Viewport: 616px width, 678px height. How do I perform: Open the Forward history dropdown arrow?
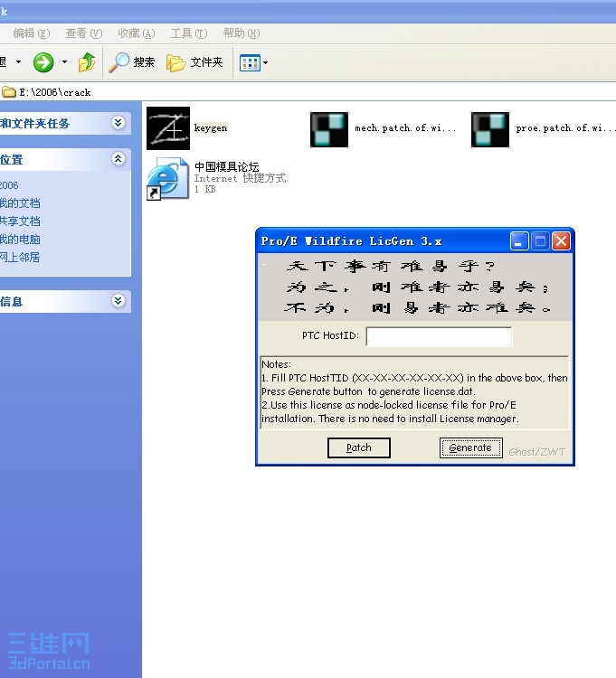64,62
